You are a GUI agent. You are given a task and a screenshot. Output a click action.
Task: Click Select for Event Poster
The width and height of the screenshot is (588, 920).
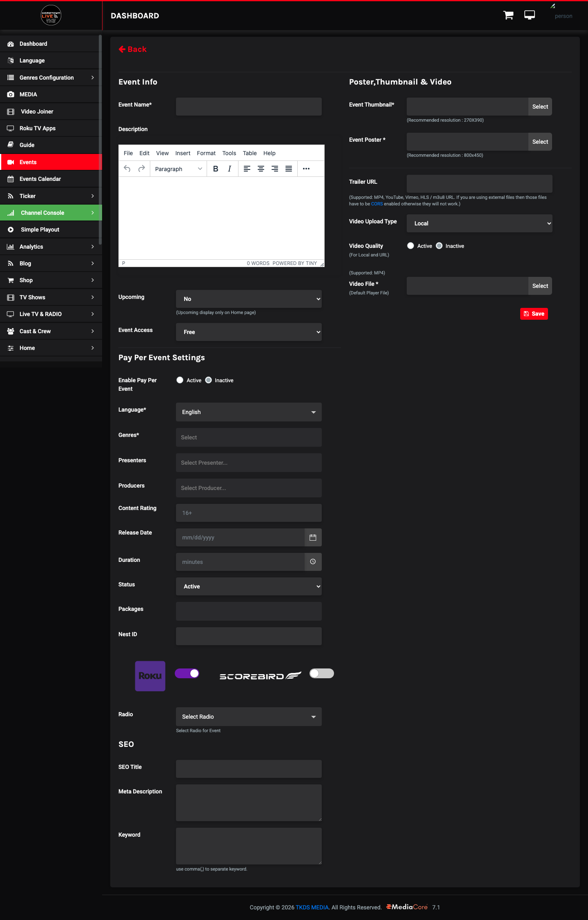pyautogui.click(x=540, y=142)
